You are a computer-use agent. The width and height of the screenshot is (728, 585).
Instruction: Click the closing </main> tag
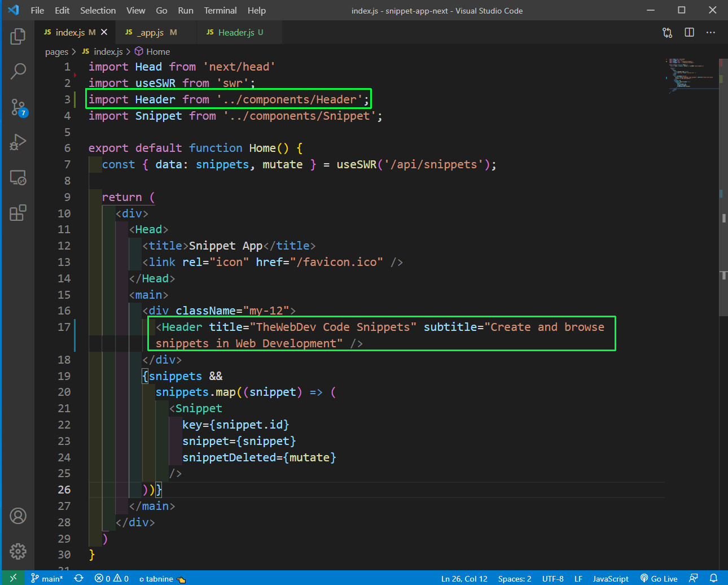152,506
